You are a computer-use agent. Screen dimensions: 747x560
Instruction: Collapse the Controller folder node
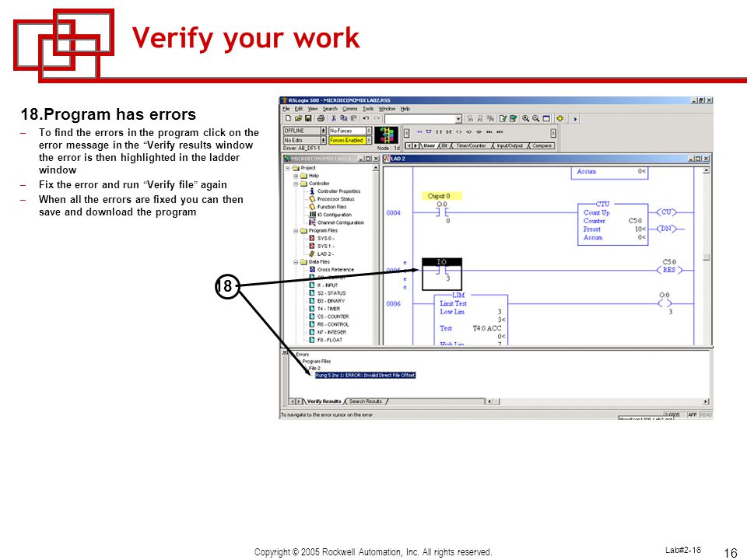(296, 184)
